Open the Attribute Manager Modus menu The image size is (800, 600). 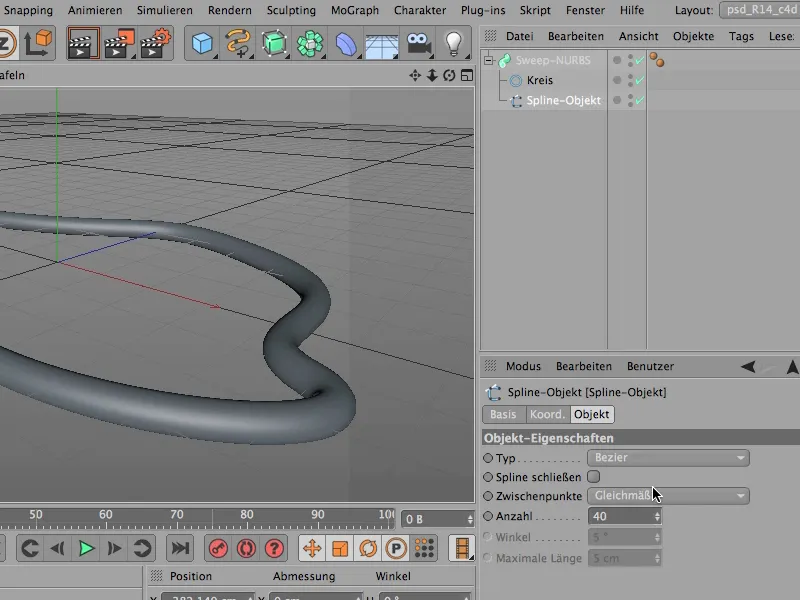point(523,366)
